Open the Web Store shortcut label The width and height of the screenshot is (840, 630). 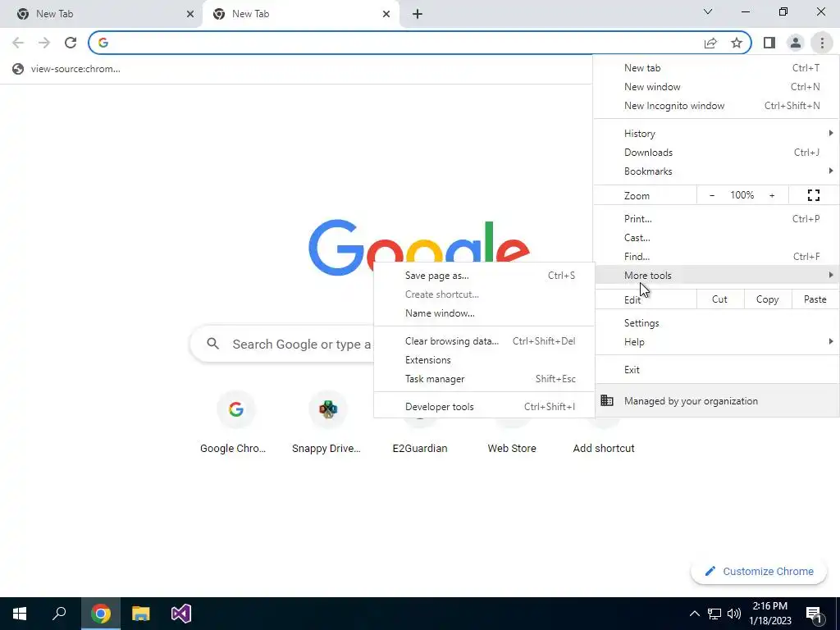pos(512,449)
